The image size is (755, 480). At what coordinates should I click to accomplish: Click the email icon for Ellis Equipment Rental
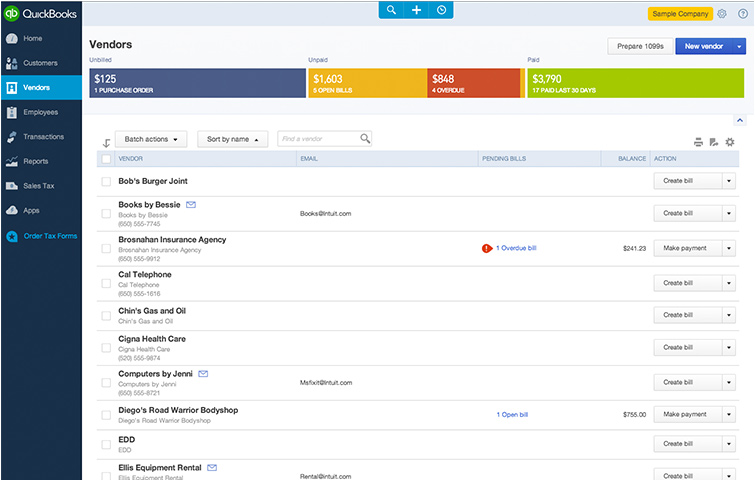(212, 467)
